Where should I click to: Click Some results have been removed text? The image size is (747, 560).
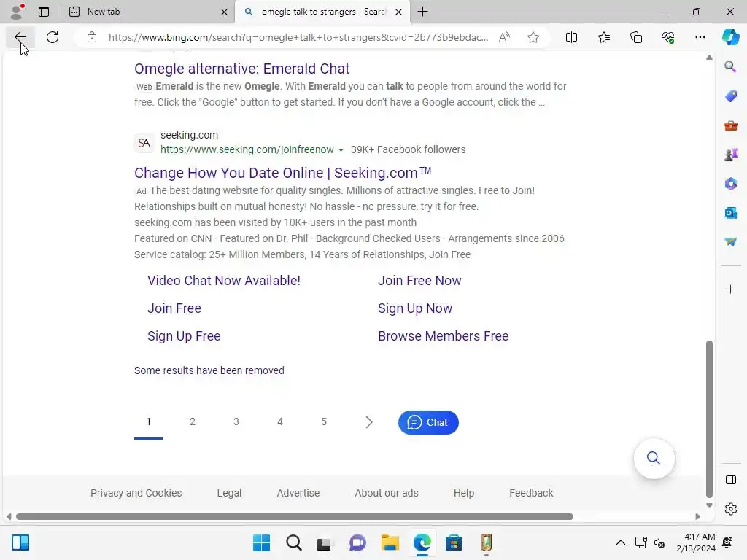pyautogui.click(x=209, y=370)
